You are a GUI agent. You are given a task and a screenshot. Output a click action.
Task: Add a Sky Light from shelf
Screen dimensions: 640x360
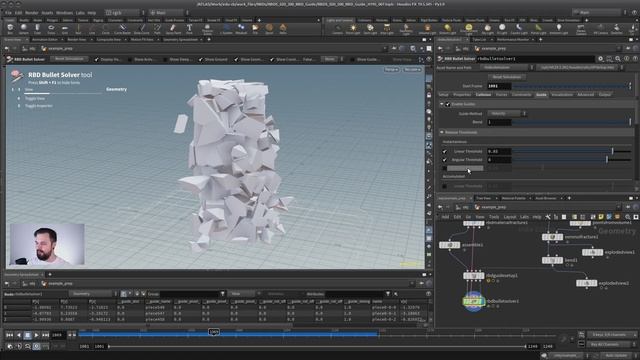[487, 29]
